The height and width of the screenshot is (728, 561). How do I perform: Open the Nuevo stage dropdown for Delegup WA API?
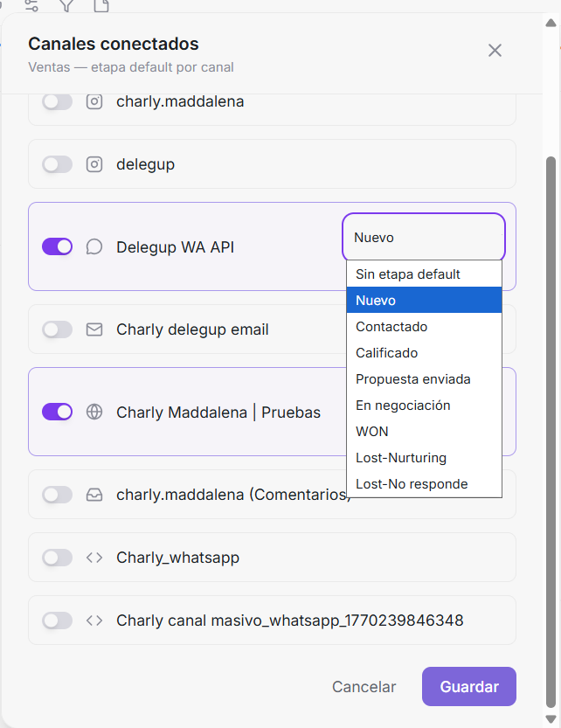point(424,237)
